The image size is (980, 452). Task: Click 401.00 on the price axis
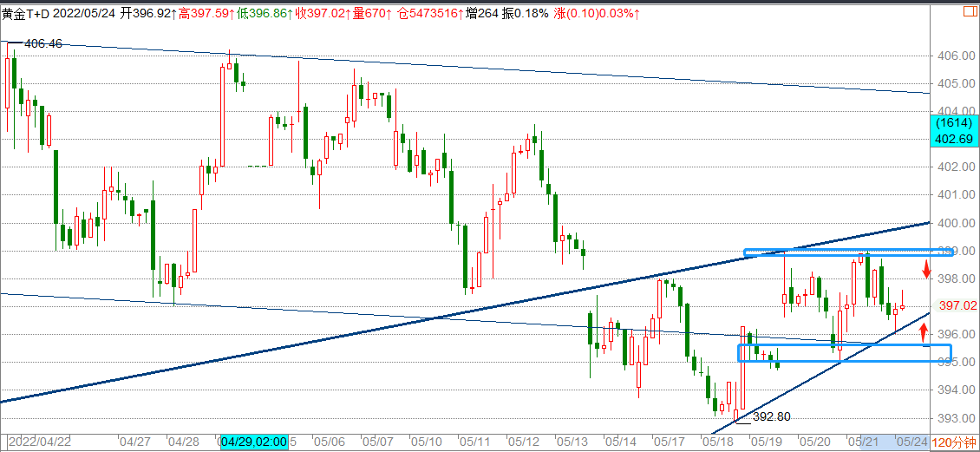click(957, 194)
